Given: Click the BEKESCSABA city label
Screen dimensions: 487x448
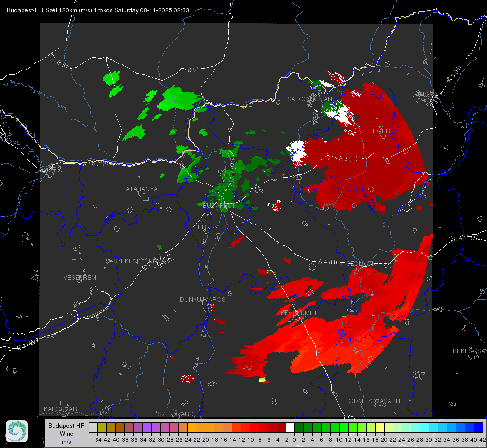Looking at the screenshot, I should point(470,351).
